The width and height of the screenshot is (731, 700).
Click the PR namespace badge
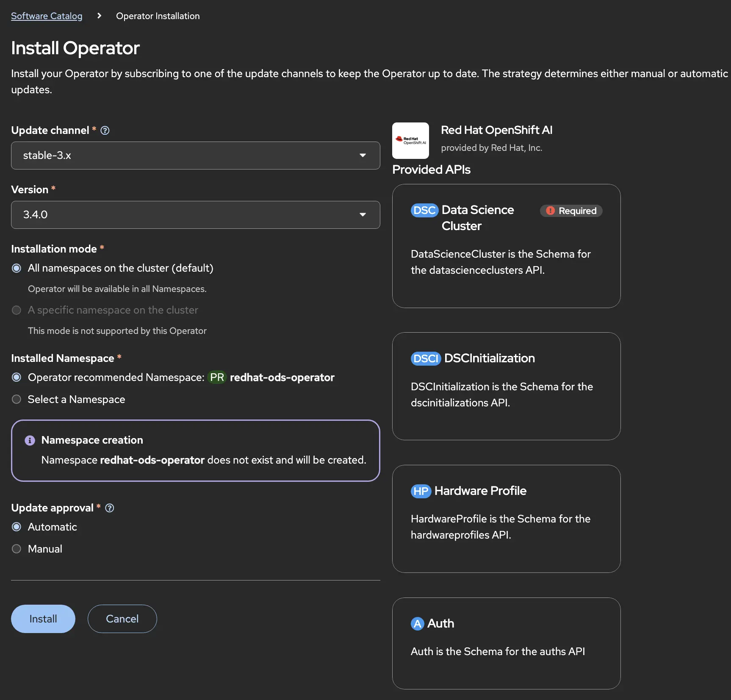pyautogui.click(x=217, y=378)
